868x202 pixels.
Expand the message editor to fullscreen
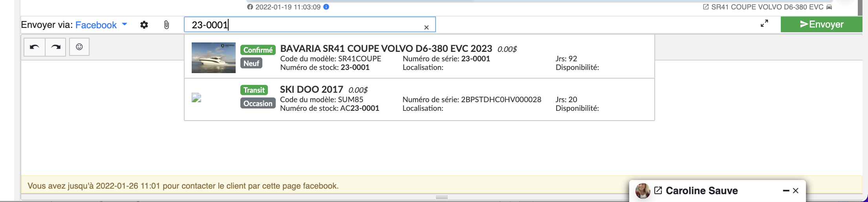click(x=764, y=24)
